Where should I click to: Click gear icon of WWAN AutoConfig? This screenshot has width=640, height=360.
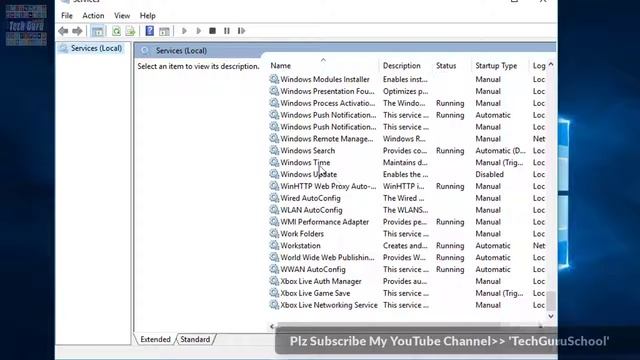click(274, 269)
